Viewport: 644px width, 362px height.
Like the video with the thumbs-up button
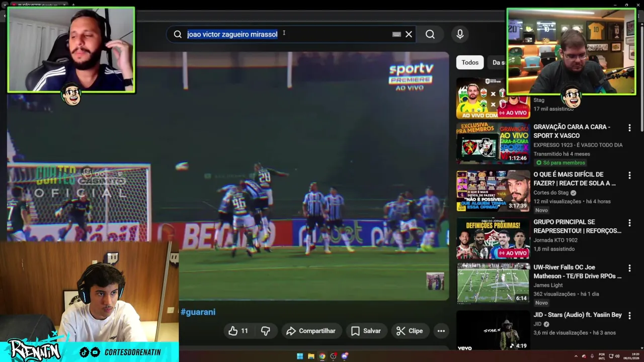238,331
